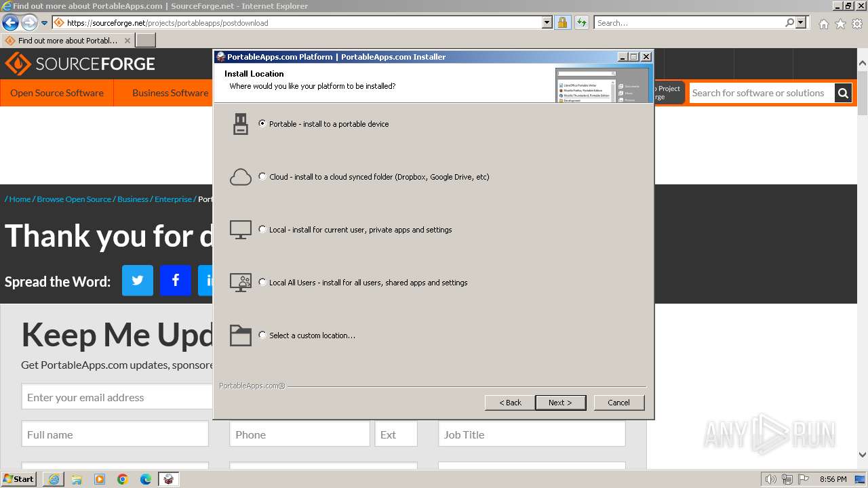This screenshot has width=868, height=488.
Task: Click the security lock icon
Action: tap(562, 23)
